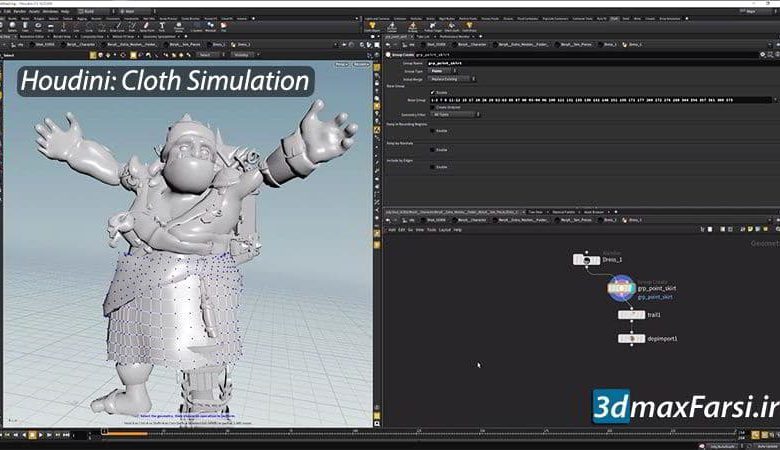Select the dopimport1 node

point(631,339)
